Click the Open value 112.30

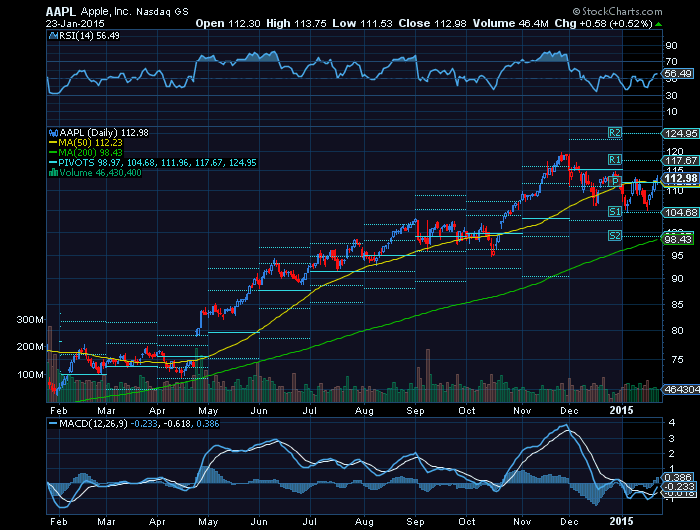244,24
